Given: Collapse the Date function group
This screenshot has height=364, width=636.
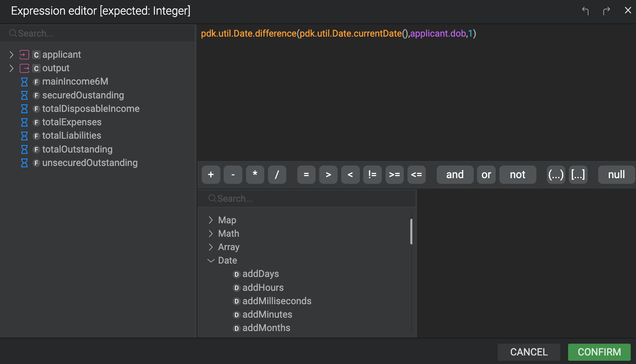Looking at the screenshot, I should (211, 261).
